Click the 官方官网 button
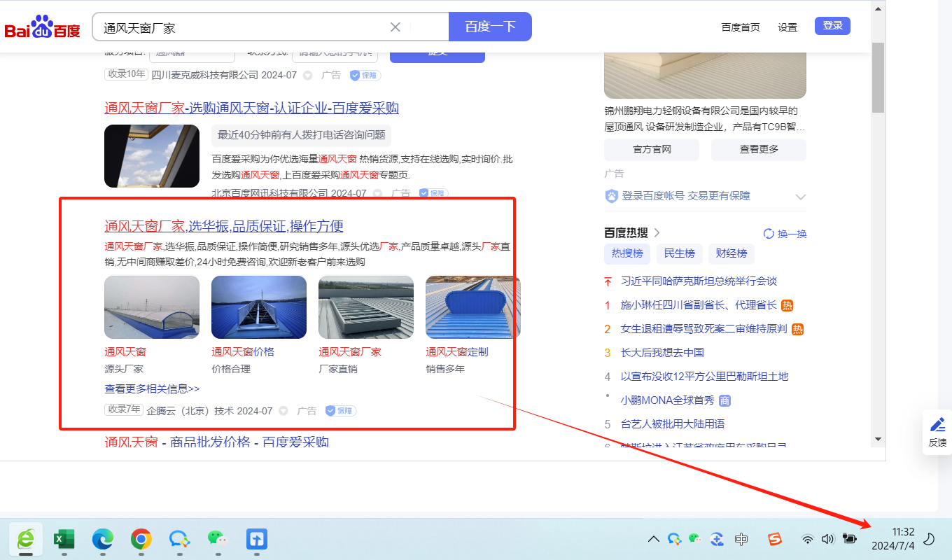 tap(652, 149)
